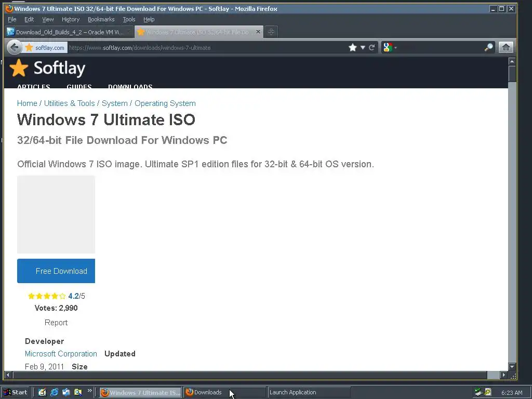Click the Launch Application taskbar button
This screenshot has height=399, width=532.
coord(309,392)
